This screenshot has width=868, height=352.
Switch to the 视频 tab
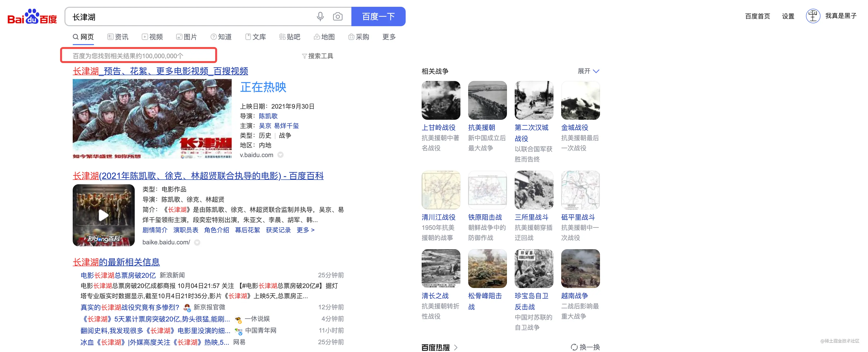tap(152, 37)
